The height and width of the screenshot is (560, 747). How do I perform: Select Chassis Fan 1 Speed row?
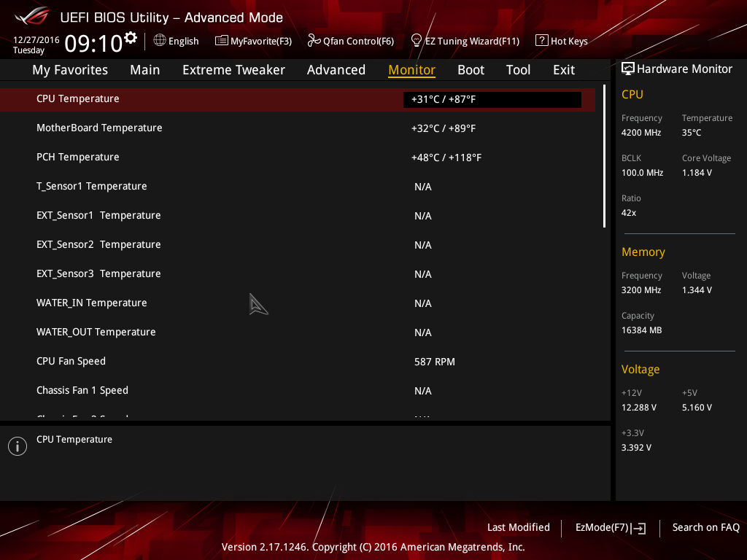[x=298, y=391]
